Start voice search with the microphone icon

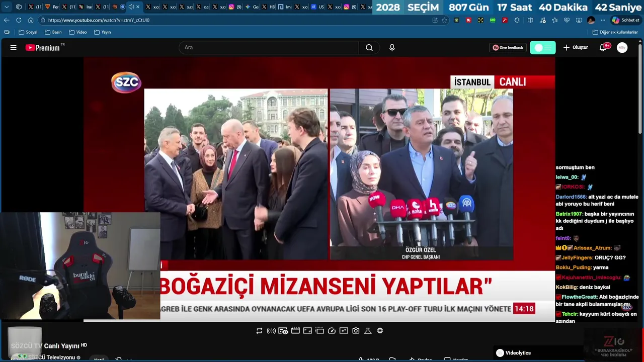pos(392,48)
